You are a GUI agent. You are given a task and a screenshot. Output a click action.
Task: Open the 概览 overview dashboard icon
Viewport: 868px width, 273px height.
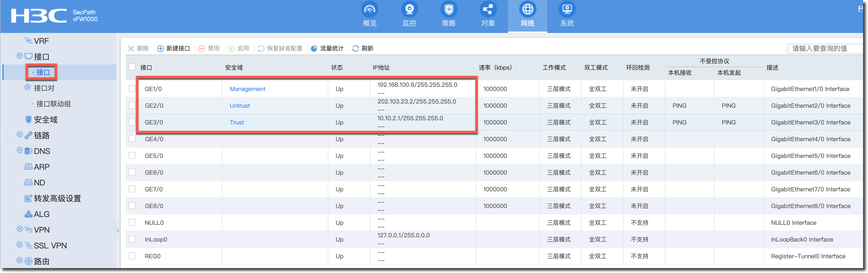[x=370, y=9]
